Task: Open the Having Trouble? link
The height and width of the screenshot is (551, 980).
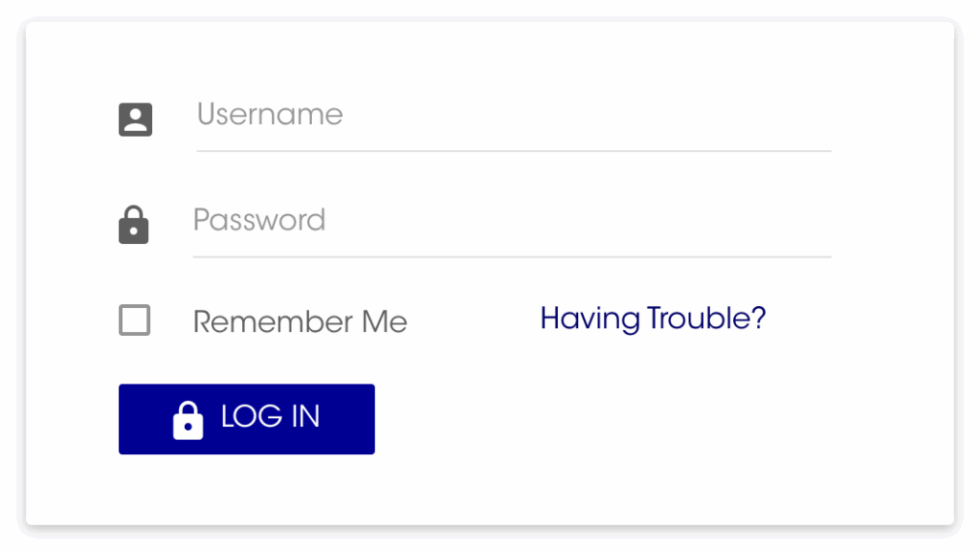Action: (x=653, y=319)
